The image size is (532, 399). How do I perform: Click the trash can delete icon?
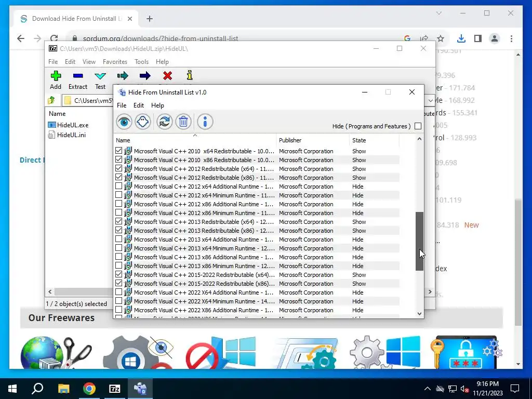tap(183, 122)
